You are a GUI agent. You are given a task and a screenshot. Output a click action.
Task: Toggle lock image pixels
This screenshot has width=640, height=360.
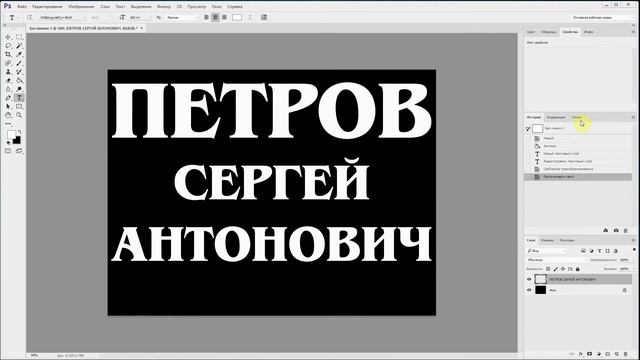(556, 269)
